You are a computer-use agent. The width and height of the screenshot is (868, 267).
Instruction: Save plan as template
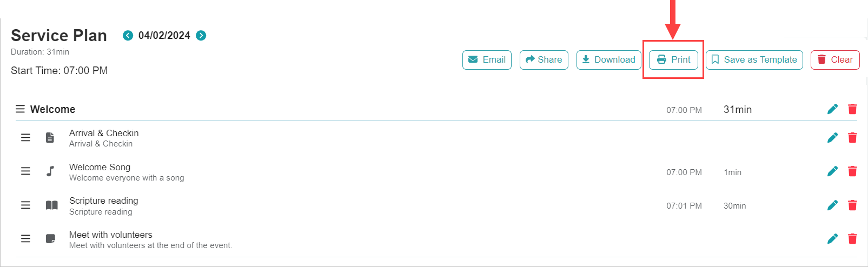[x=754, y=60]
